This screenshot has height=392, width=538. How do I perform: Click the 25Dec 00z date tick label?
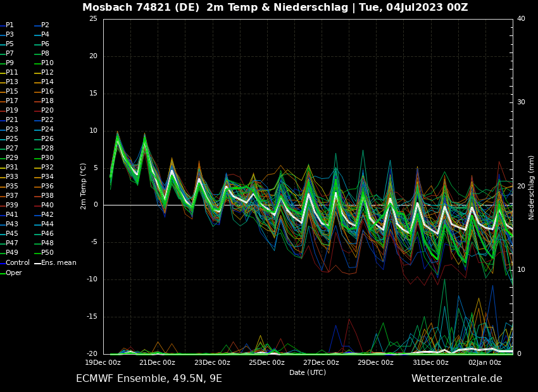(x=266, y=363)
